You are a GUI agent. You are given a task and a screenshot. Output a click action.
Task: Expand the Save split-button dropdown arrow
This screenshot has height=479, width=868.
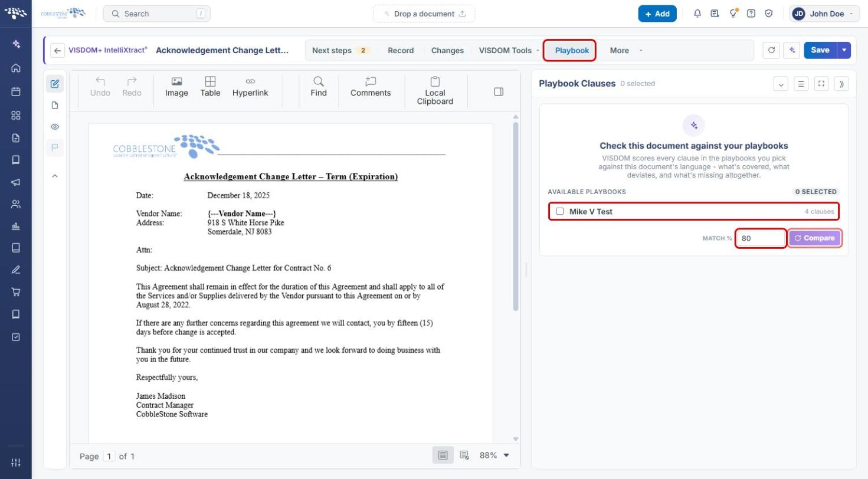(x=844, y=50)
